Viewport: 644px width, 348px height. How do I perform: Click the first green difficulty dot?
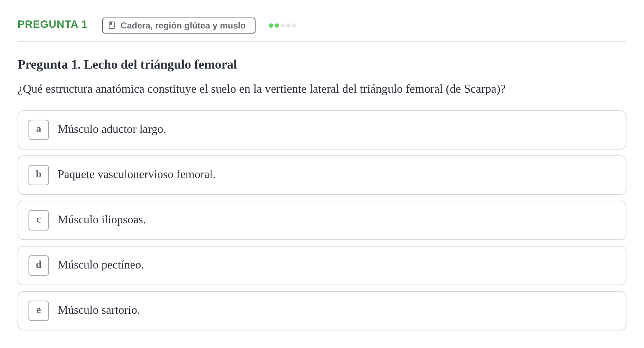(x=271, y=26)
